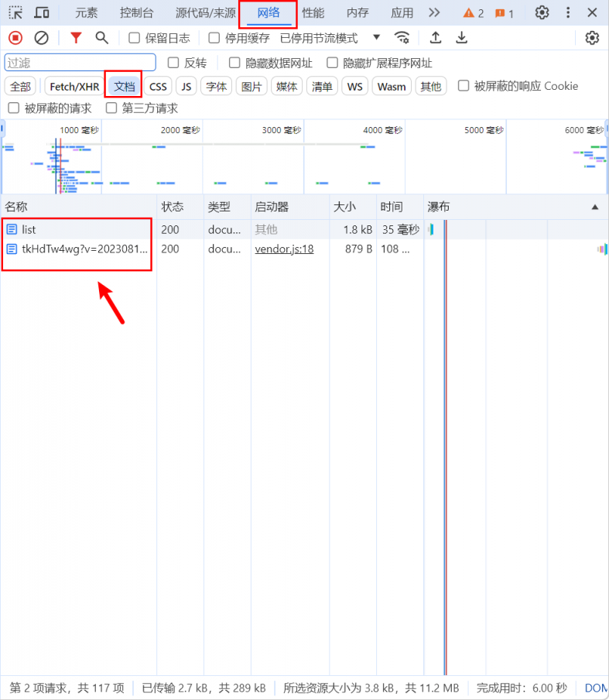Open the vendor.js:18 initiator link
This screenshot has width=609, height=700.
coord(284,249)
